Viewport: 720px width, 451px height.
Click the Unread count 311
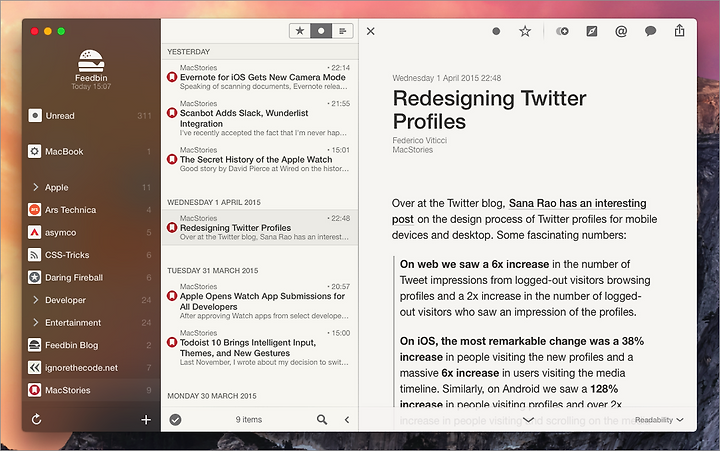(144, 116)
